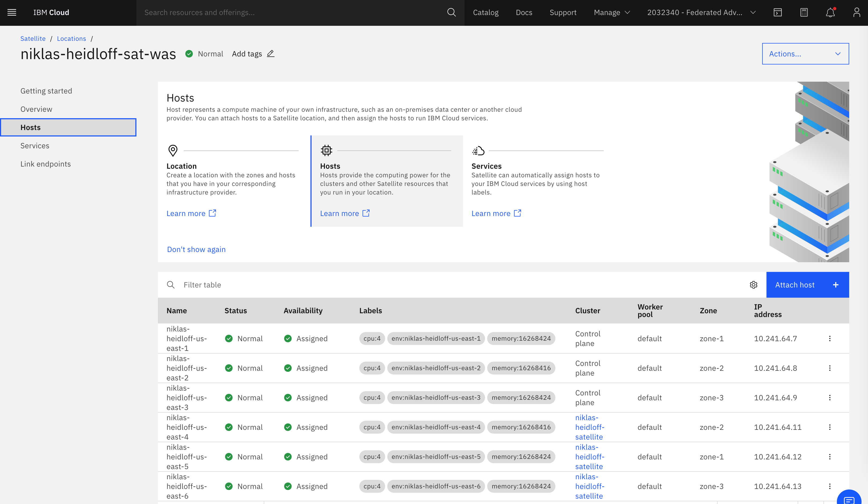Open the table settings gear icon
The height and width of the screenshot is (504, 868).
tap(753, 285)
